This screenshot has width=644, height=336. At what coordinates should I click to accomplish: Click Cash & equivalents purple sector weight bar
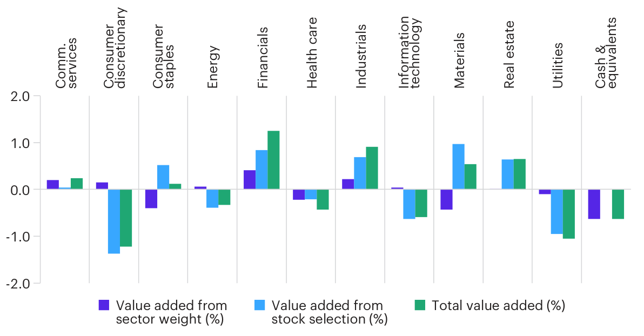pos(594,204)
